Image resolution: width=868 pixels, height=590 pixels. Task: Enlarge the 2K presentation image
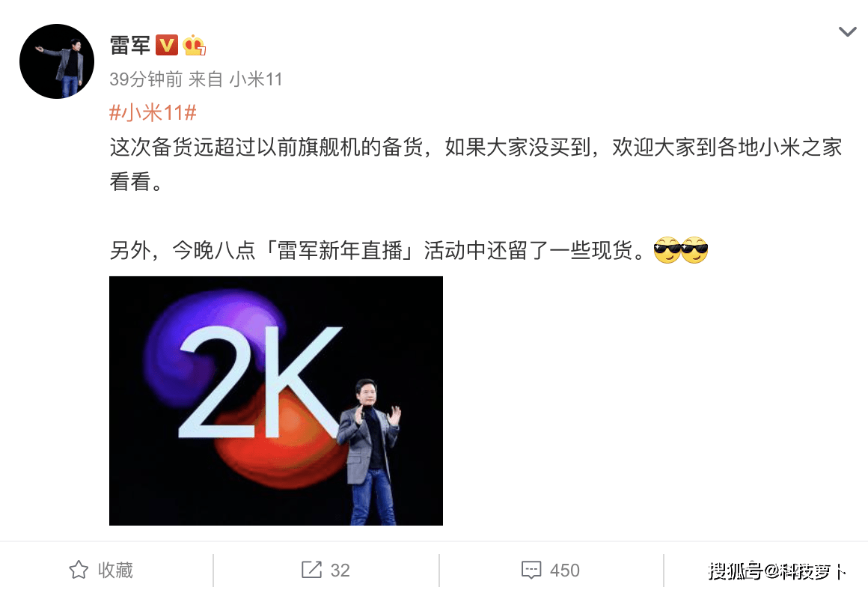275,401
